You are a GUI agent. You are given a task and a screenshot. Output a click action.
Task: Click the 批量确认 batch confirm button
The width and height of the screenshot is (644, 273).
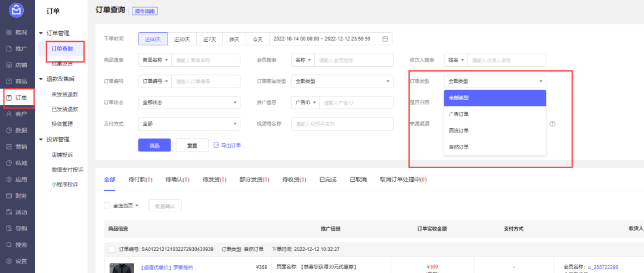tap(165, 206)
